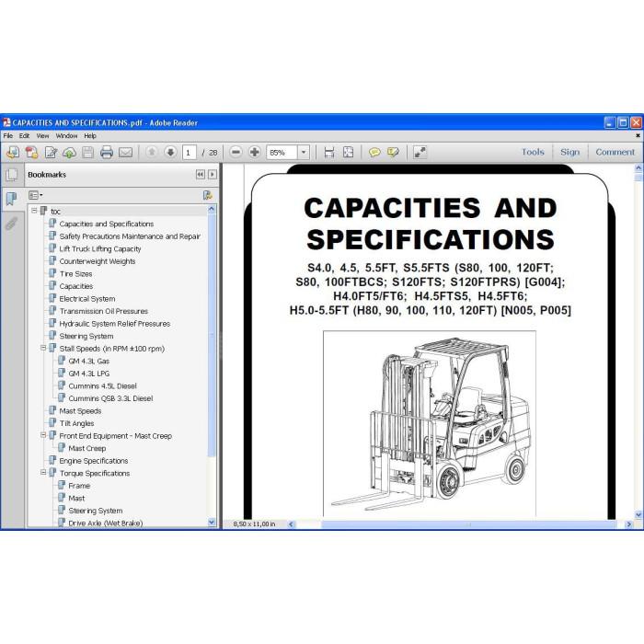Click the hide panel arrow next to Bookmarks

pos(213,175)
